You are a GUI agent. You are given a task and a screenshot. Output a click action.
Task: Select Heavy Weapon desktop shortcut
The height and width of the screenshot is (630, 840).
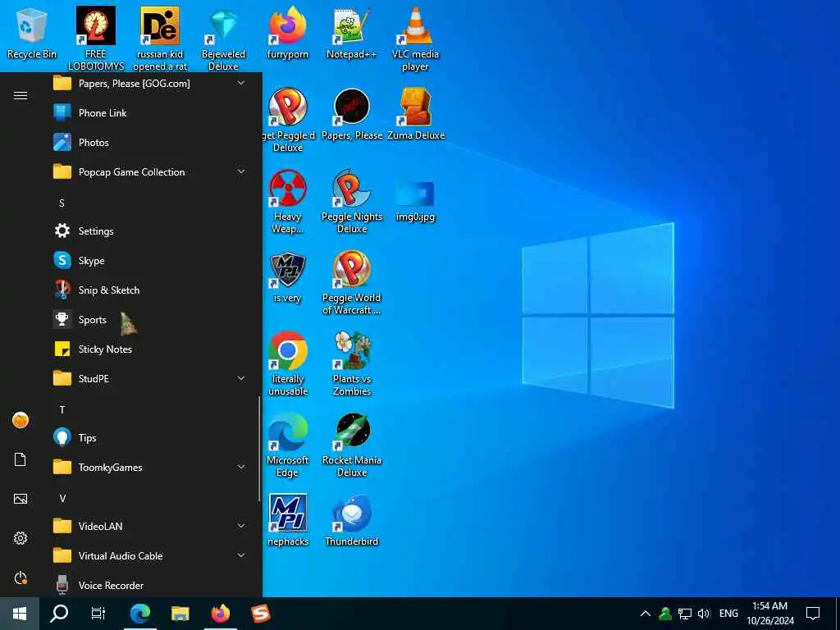coord(288,202)
